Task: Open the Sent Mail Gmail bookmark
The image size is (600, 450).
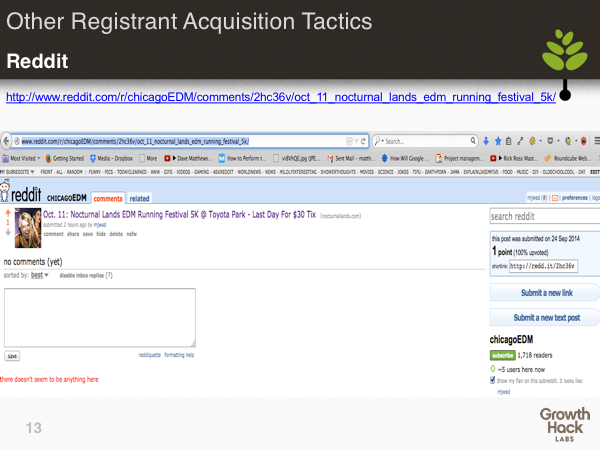Action: click(351, 158)
